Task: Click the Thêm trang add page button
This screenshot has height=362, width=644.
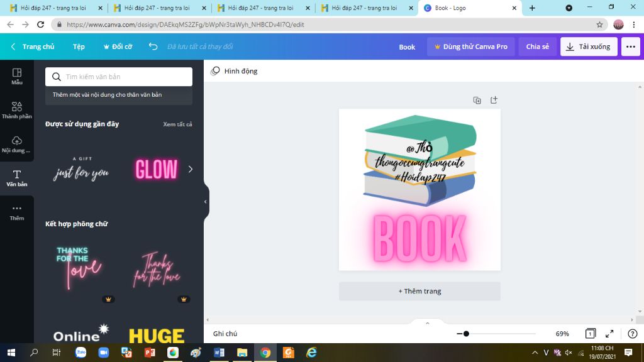Action: pyautogui.click(x=419, y=291)
